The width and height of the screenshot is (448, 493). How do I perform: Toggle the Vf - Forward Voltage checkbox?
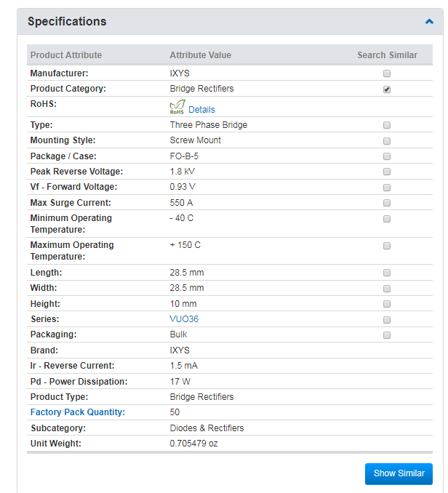387,188
